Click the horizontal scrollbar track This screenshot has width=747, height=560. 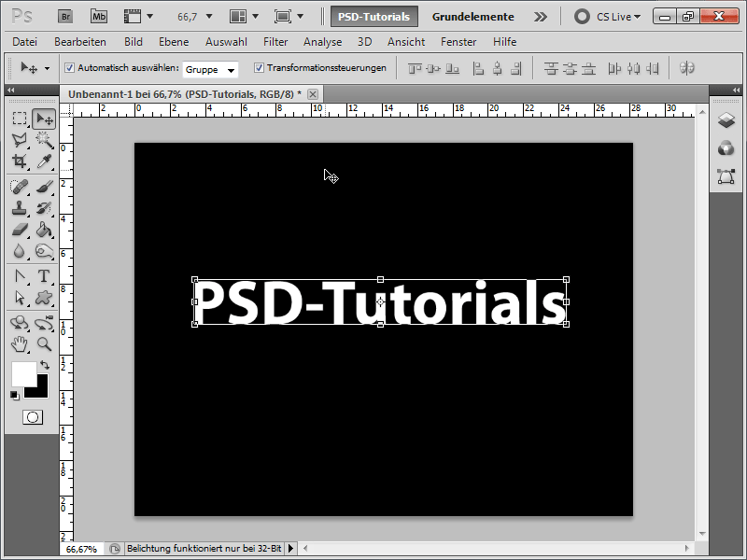point(496,549)
